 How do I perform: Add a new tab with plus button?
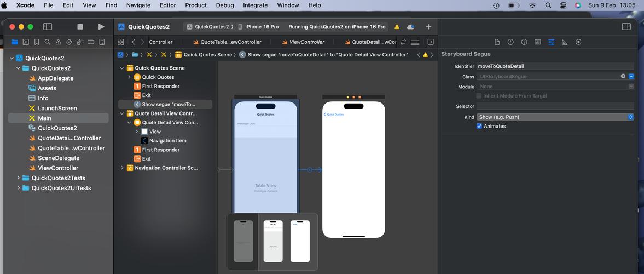[428, 27]
